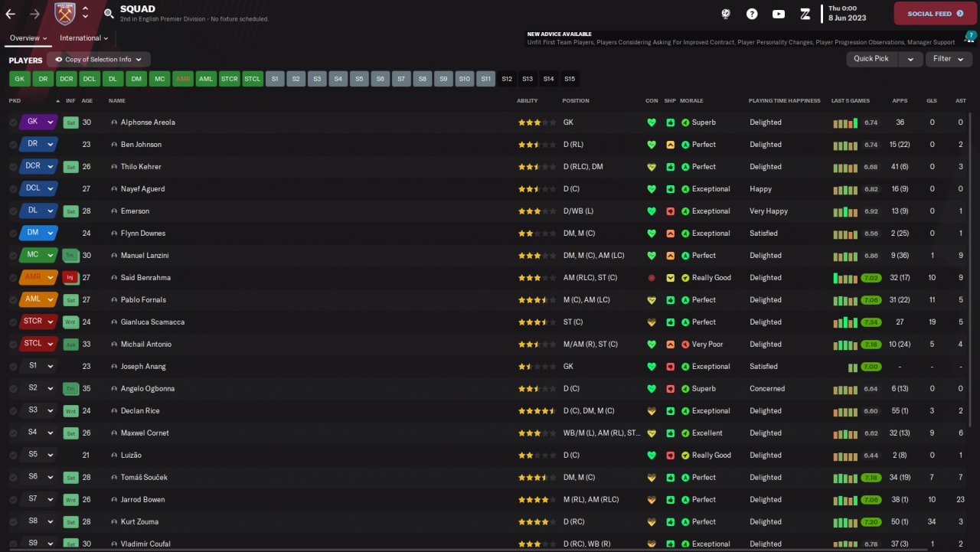Expand the DR position dropdown for Ben Johnson

coord(51,145)
